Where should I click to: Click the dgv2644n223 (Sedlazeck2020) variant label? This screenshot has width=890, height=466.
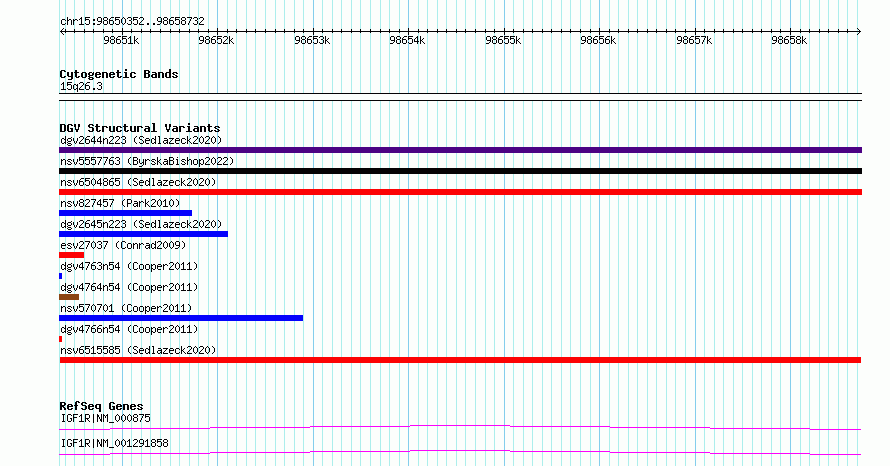141,140
